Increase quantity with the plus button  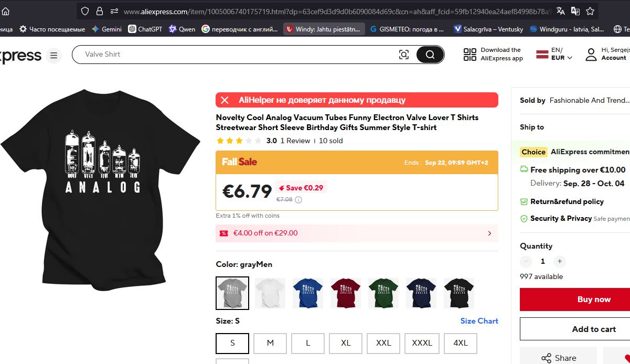pos(560,261)
